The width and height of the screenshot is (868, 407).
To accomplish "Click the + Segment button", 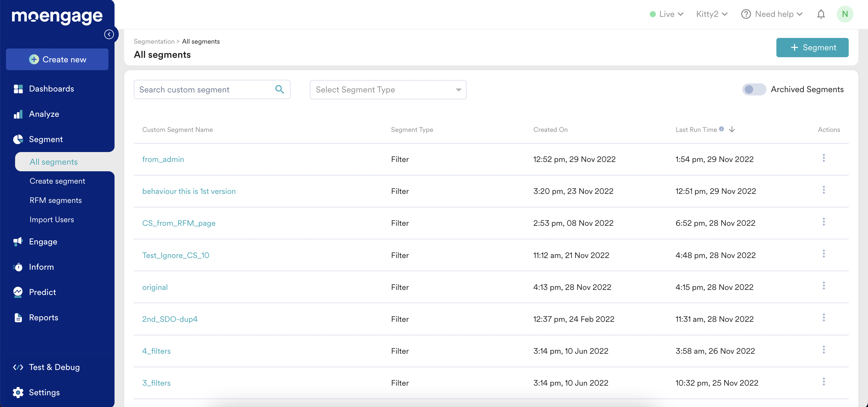I will point(813,47).
